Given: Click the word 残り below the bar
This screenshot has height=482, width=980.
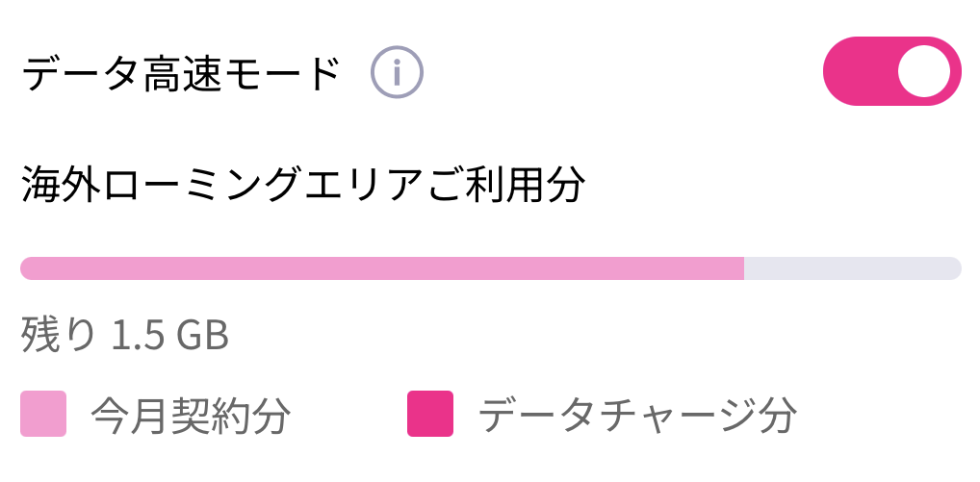Looking at the screenshot, I should tap(58, 336).
